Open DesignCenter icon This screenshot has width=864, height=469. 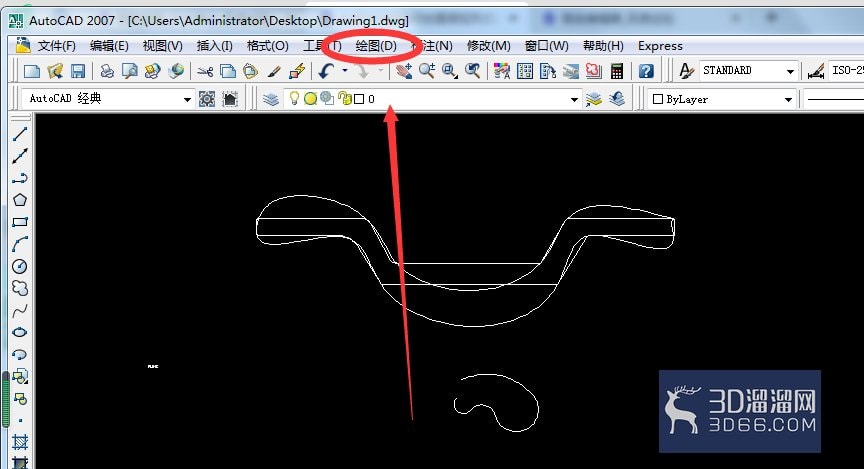(x=525, y=71)
